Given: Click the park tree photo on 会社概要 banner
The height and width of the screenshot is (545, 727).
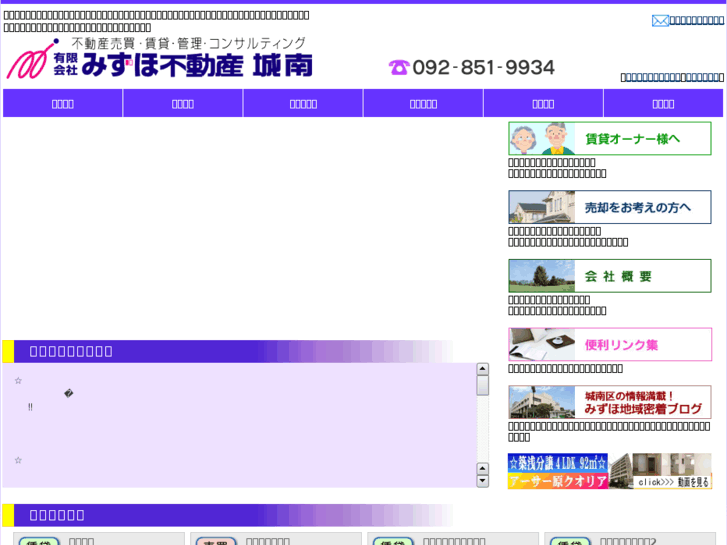Looking at the screenshot, I should pos(542,276).
